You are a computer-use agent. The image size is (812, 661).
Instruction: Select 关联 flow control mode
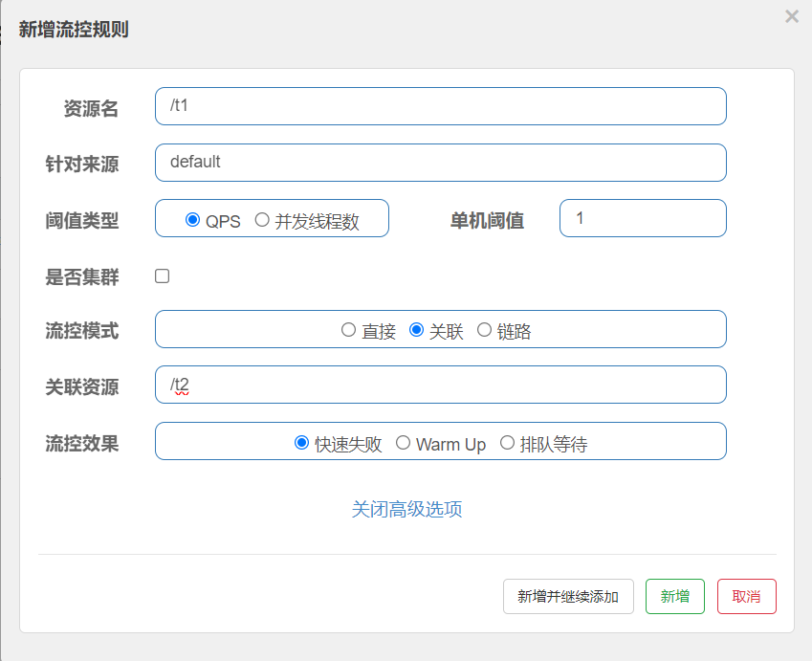[416, 330]
